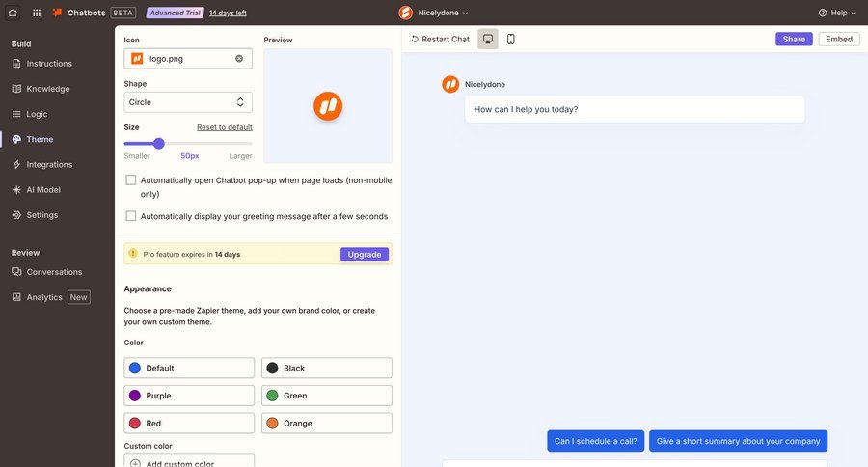The height and width of the screenshot is (467, 868).
Task: Open Knowledge in the sidebar
Action: (48, 89)
